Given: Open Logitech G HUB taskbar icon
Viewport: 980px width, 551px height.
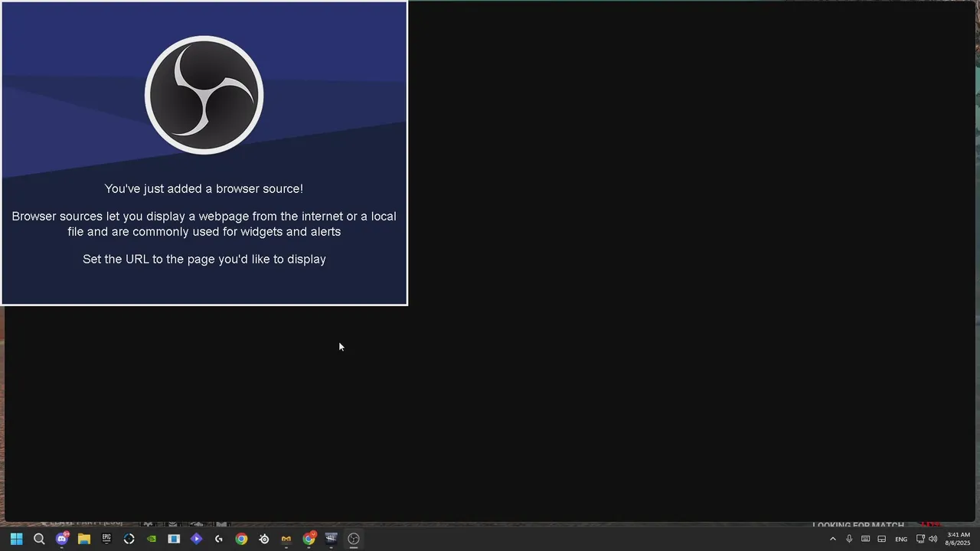Looking at the screenshot, I should (x=219, y=539).
